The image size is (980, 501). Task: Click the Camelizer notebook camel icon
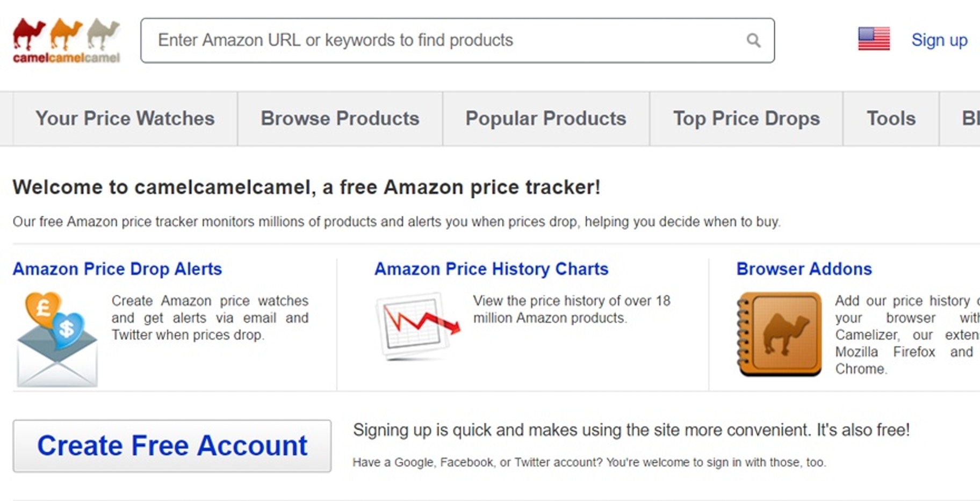point(779,334)
